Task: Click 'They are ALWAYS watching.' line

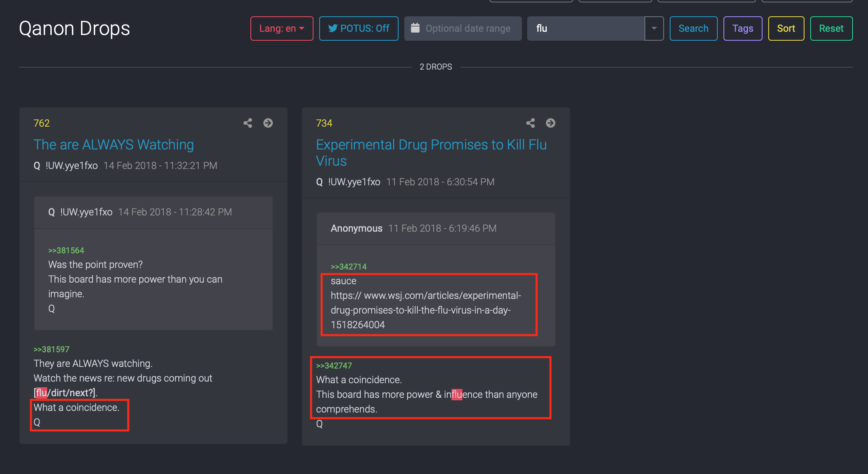Action: click(x=93, y=364)
